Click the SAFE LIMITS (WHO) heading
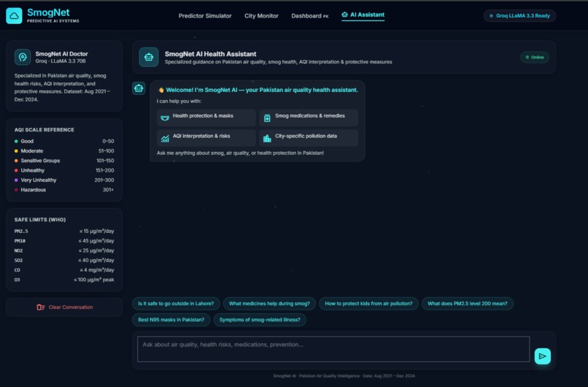The height and width of the screenshot is (387, 588). [x=40, y=220]
